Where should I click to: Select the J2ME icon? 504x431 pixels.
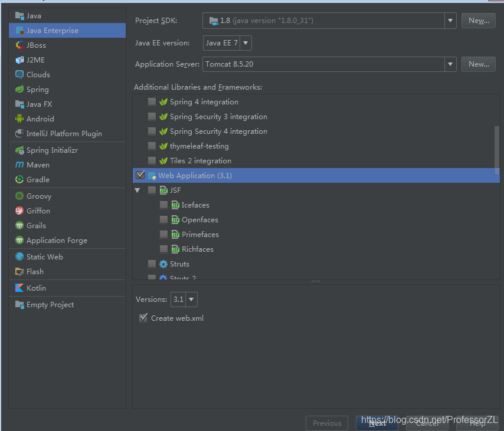[x=19, y=60]
